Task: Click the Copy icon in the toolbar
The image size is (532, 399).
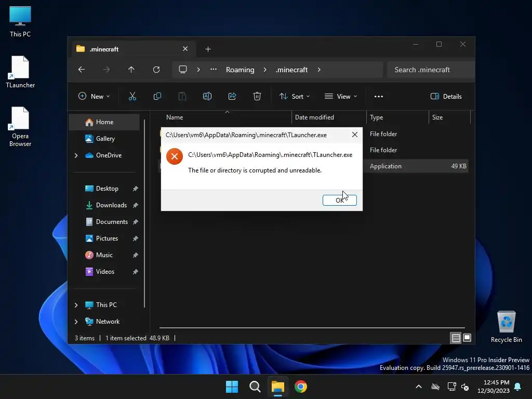Action: tap(157, 96)
